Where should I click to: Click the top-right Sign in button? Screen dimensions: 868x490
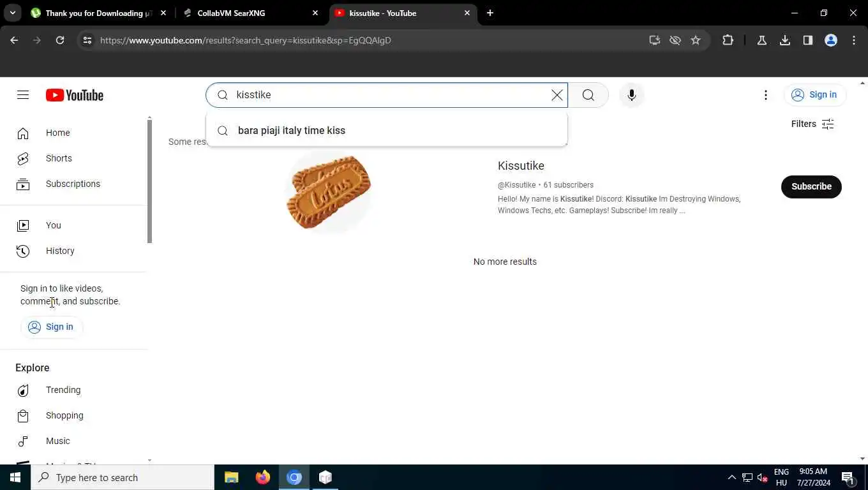(815, 95)
